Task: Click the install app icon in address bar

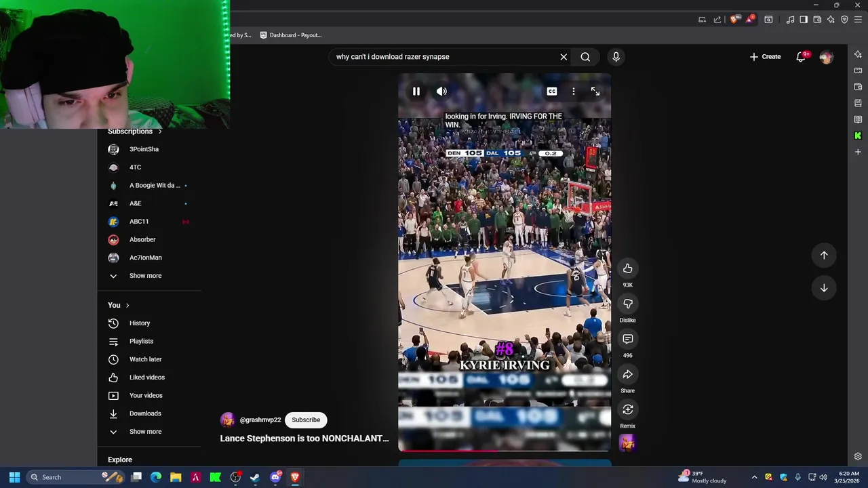Action: (703, 20)
